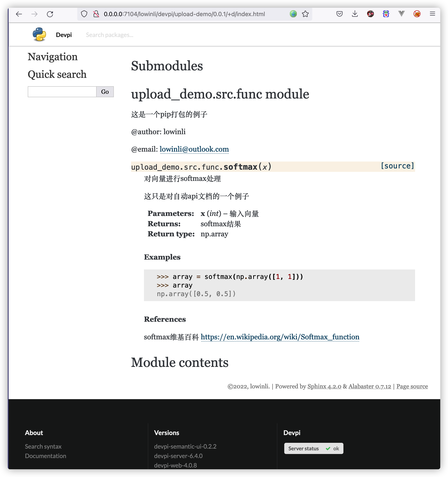The image size is (448, 477).
Task: Click the browser back arrow
Action: point(19,14)
